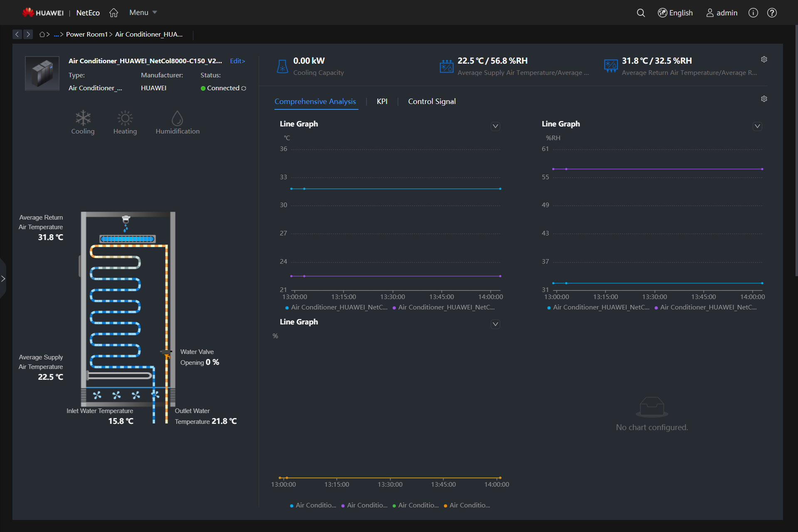Click the Cooling snowflake icon
This screenshot has height=532, width=798.
click(x=83, y=119)
